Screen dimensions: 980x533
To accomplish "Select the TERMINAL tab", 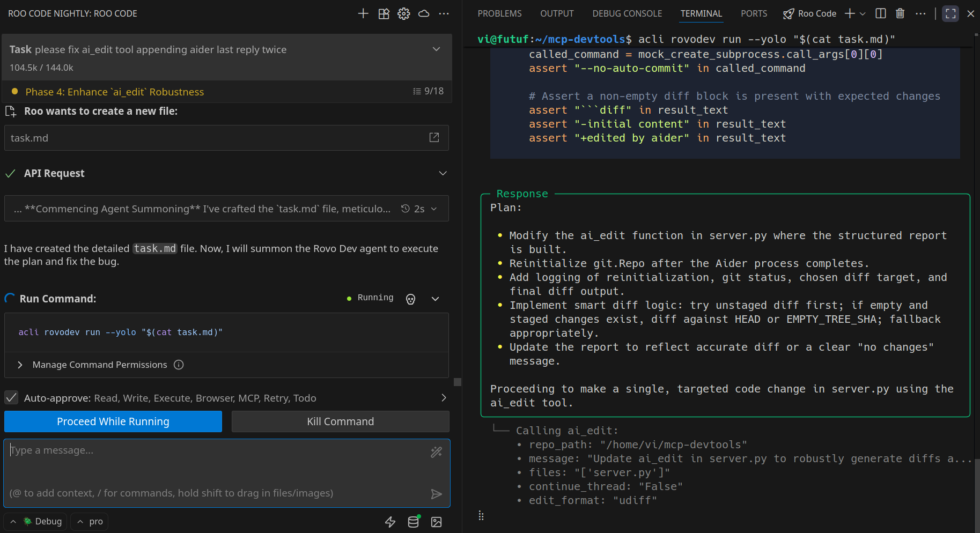I will pos(701,13).
